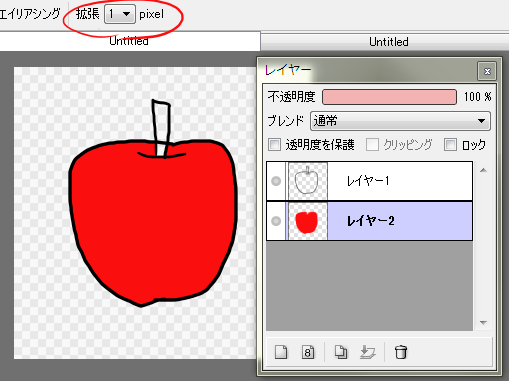Screen dimensions: 509x381
Task: Select the レイヤー1 thumbnail
Action: click(x=307, y=181)
